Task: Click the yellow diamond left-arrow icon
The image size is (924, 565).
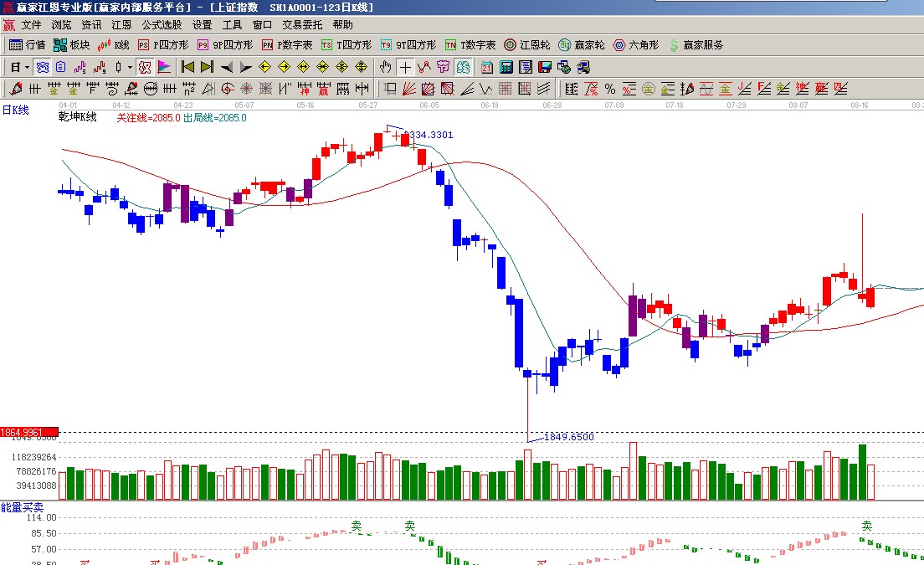Action: (265, 67)
